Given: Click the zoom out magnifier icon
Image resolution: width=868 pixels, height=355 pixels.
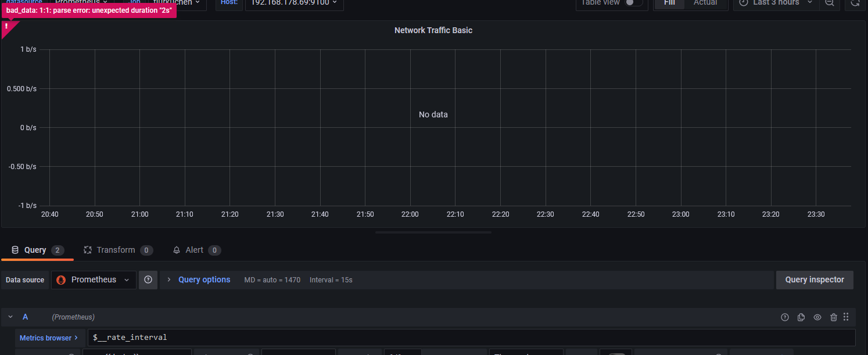Looking at the screenshot, I should coord(829,3).
